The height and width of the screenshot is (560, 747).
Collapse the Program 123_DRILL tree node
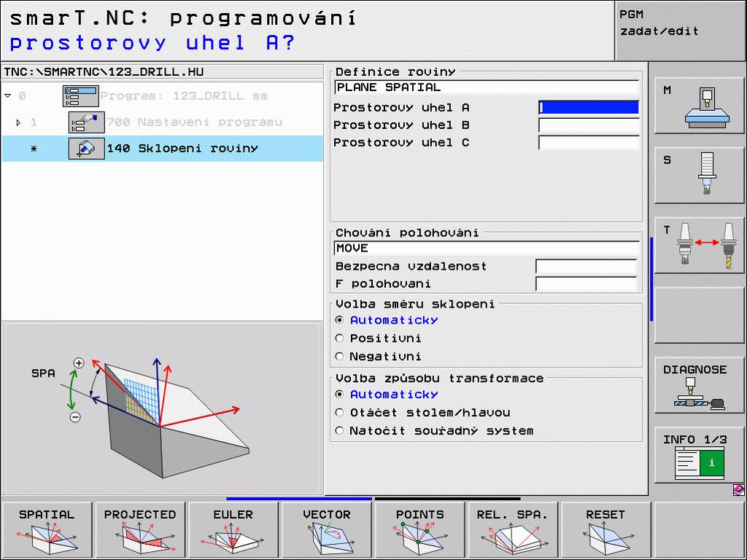[7, 96]
